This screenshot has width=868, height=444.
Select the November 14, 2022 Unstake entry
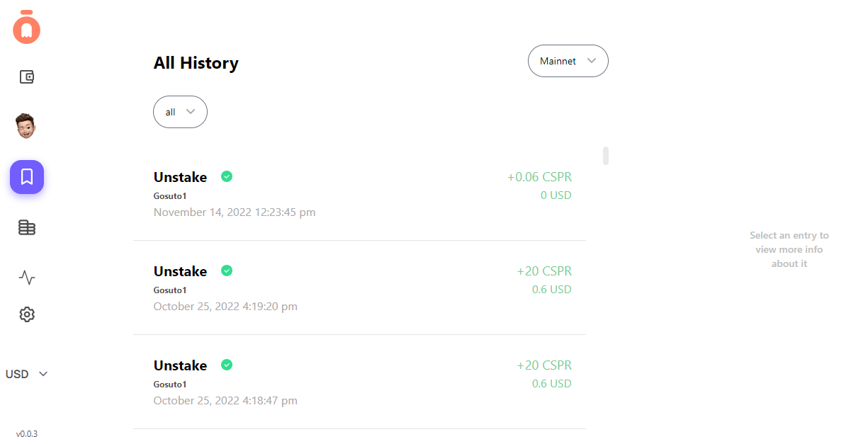click(359, 193)
